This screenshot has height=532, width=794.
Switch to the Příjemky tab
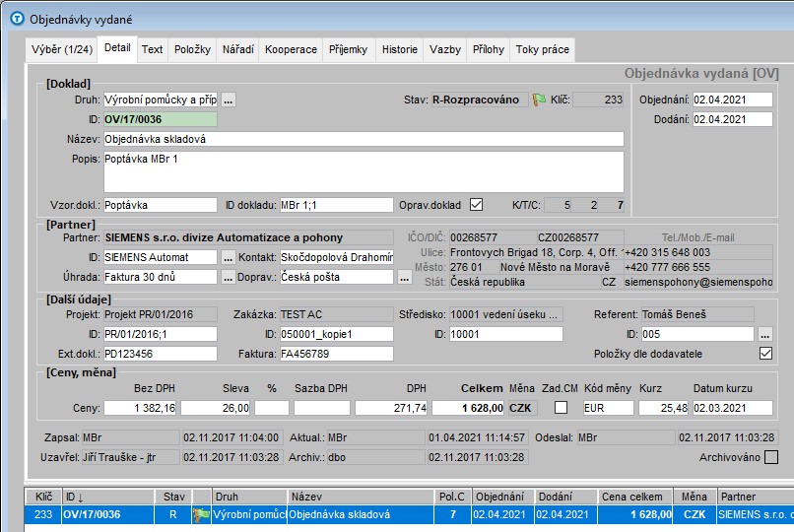point(349,49)
